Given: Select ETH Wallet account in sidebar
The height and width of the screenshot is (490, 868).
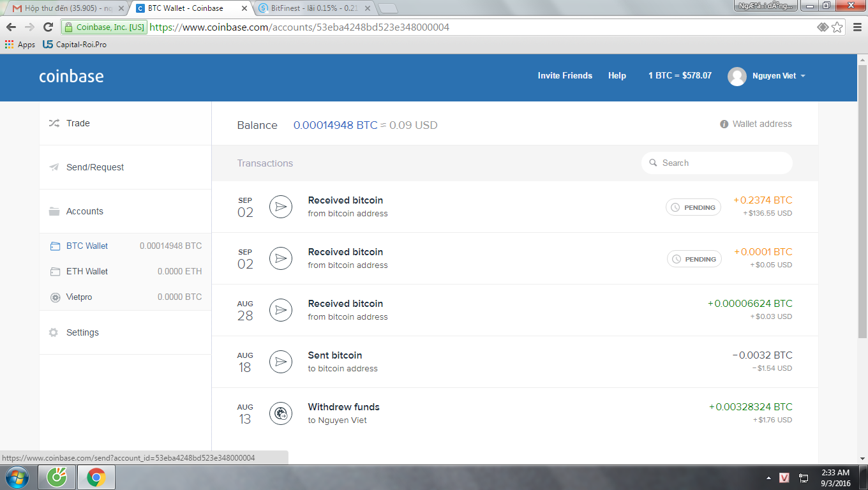Looking at the screenshot, I should tap(125, 271).
